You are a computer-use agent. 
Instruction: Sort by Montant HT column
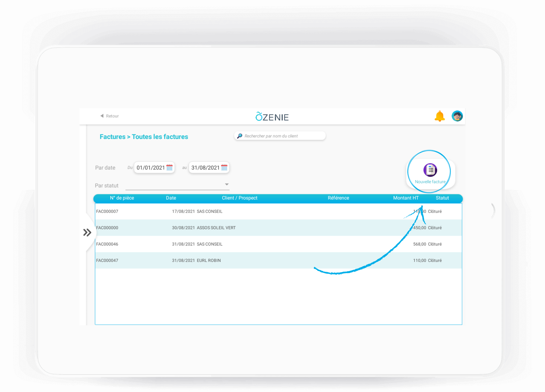point(406,198)
